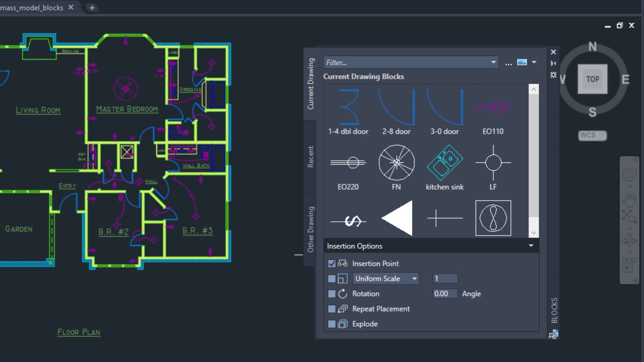This screenshot has width=644, height=362.
Task: Open the Uniform Scale dropdown
Action: click(414, 279)
